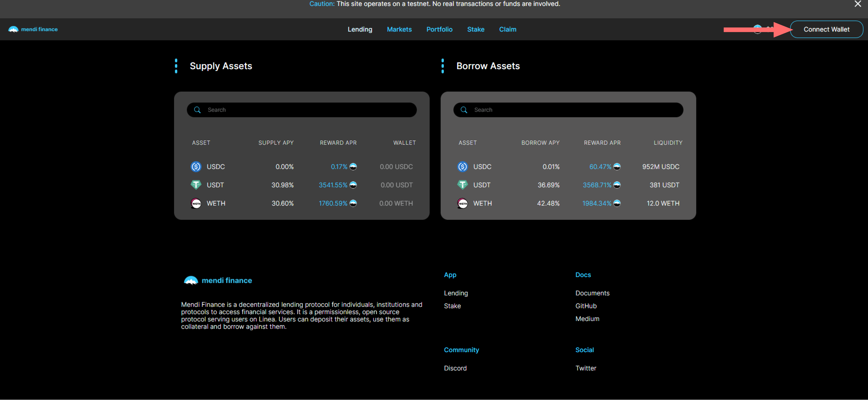Select the USDC row name in Borrow Assets
The image size is (868, 419).
(x=482, y=167)
